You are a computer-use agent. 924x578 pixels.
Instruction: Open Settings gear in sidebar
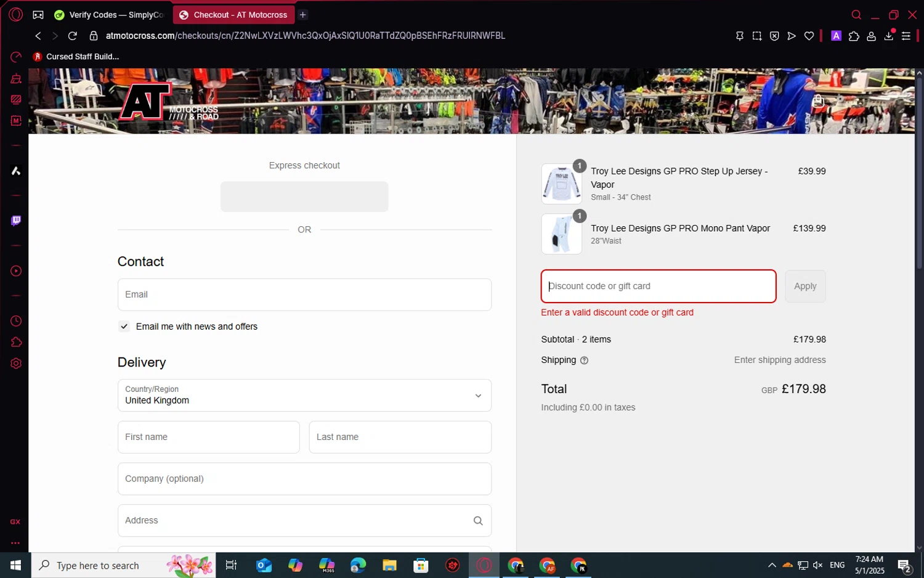16,364
